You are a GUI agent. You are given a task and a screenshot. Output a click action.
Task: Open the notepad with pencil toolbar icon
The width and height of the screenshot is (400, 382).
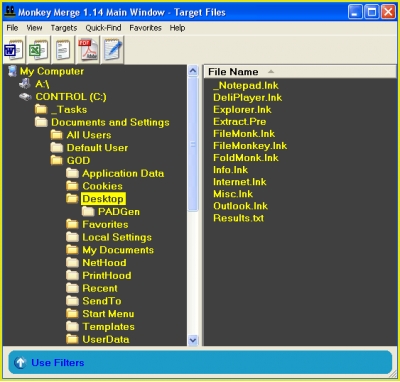[x=113, y=50]
